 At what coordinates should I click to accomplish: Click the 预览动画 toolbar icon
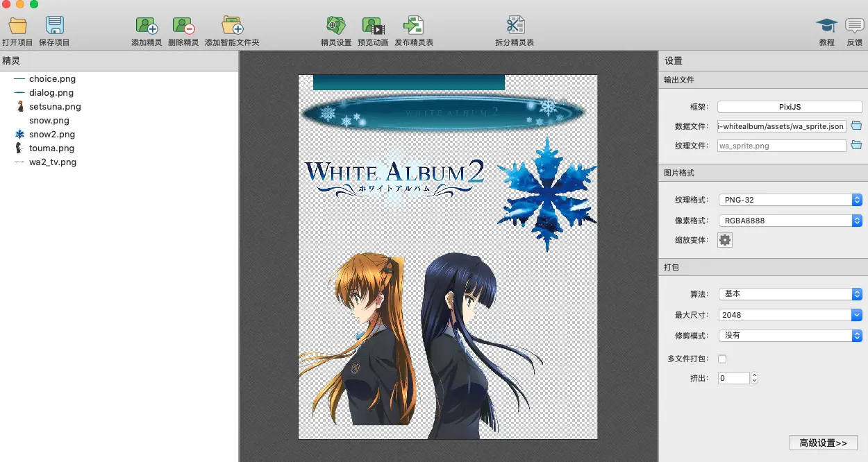(x=373, y=26)
